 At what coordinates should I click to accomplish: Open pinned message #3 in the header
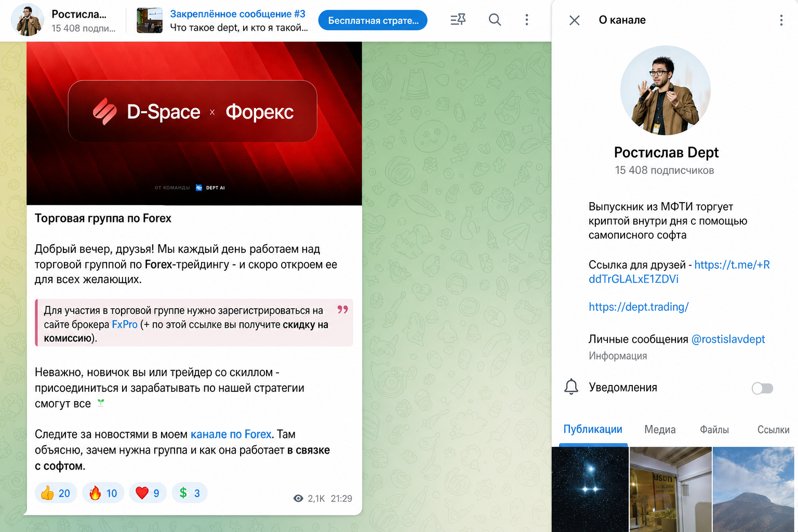(239, 21)
